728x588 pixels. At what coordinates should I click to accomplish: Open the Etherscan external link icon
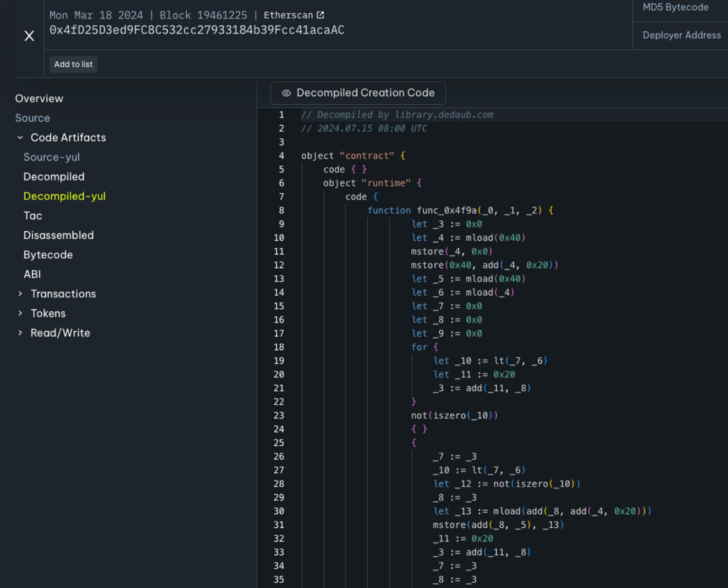point(320,15)
